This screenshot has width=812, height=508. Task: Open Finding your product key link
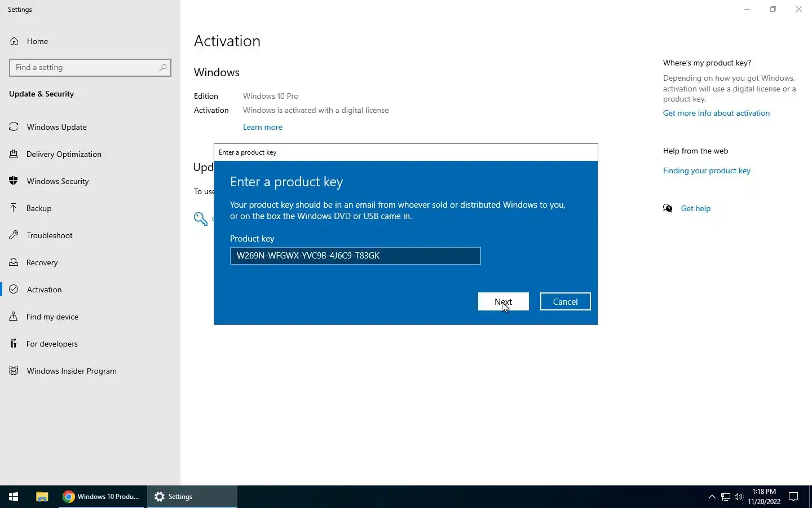pos(707,170)
